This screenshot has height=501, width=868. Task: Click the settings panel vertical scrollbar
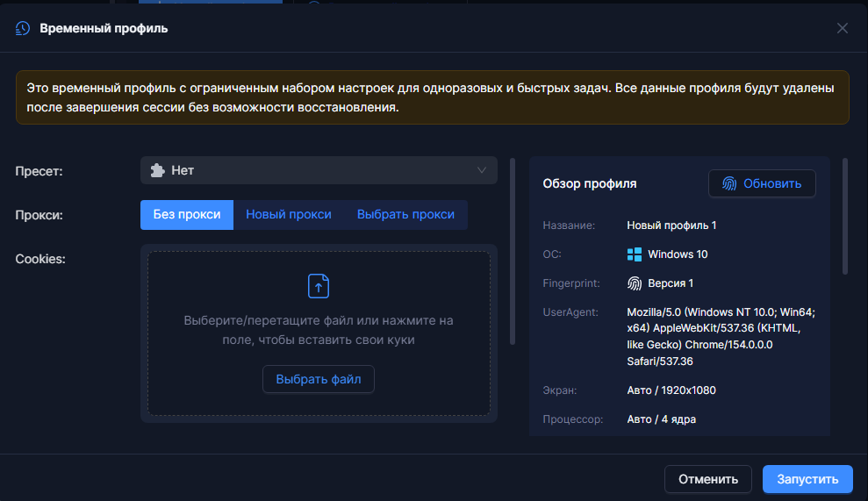pyautogui.click(x=512, y=251)
